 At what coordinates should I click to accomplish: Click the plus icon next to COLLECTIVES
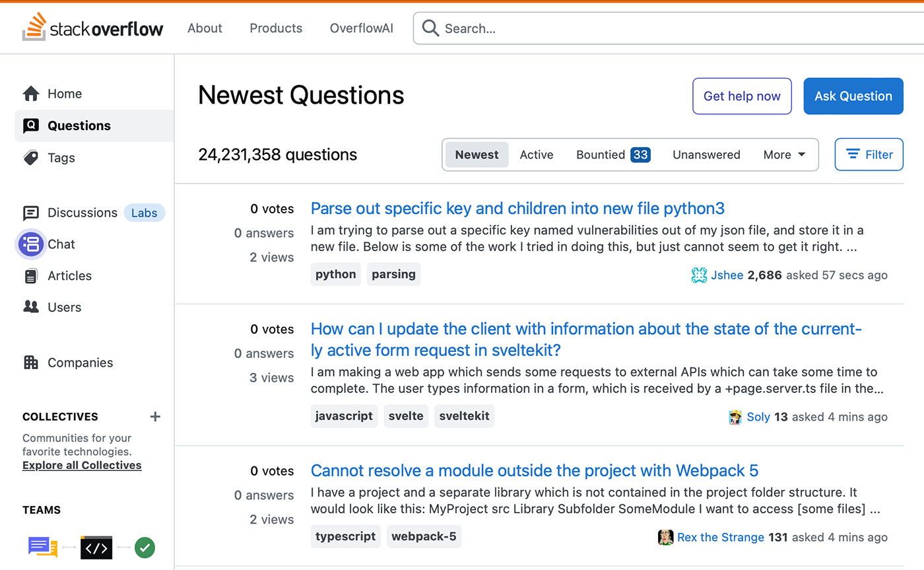[x=155, y=416]
